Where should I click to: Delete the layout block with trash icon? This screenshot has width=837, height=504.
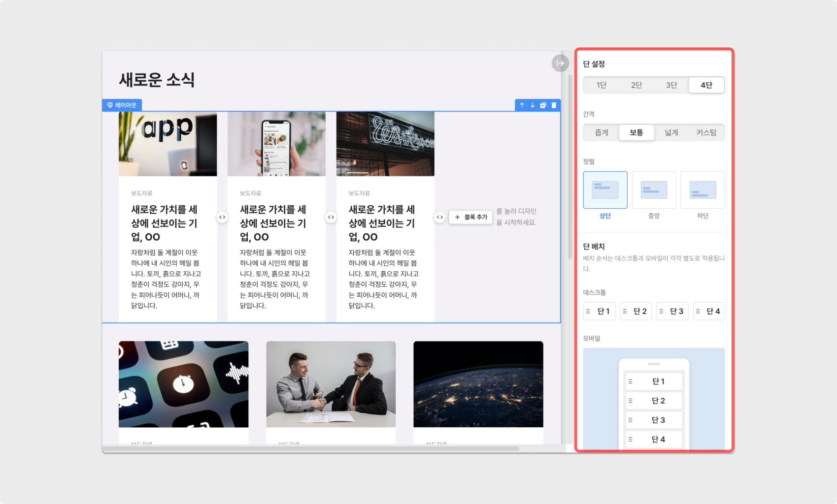[x=554, y=105]
